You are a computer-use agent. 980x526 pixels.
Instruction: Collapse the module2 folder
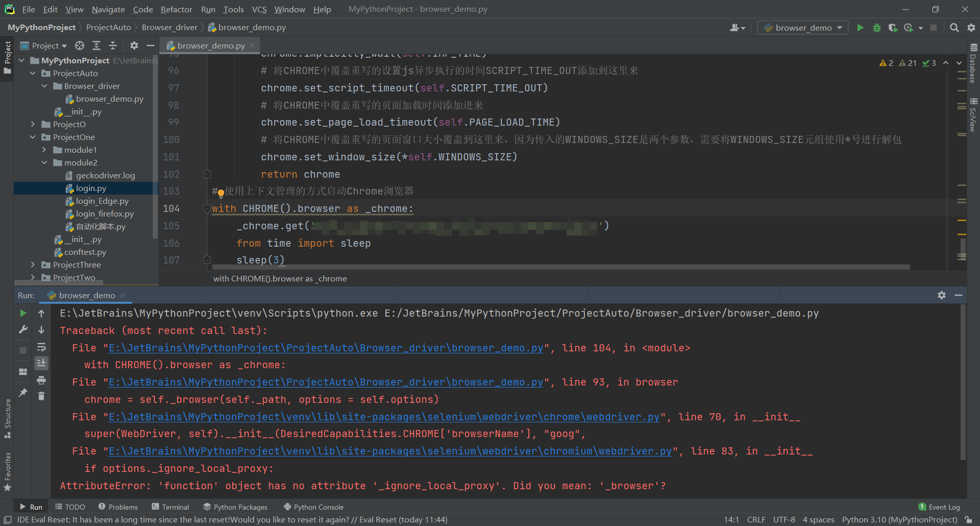pyautogui.click(x=44, y=162)
